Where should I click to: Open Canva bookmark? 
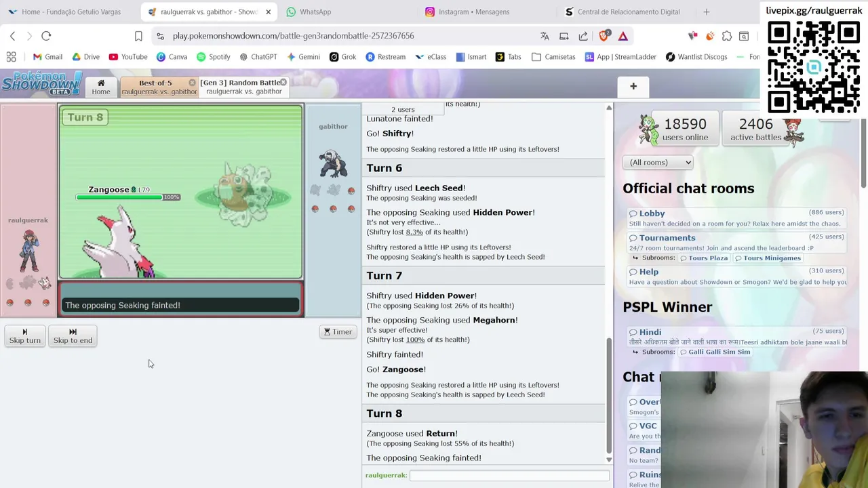click(172, 57)
